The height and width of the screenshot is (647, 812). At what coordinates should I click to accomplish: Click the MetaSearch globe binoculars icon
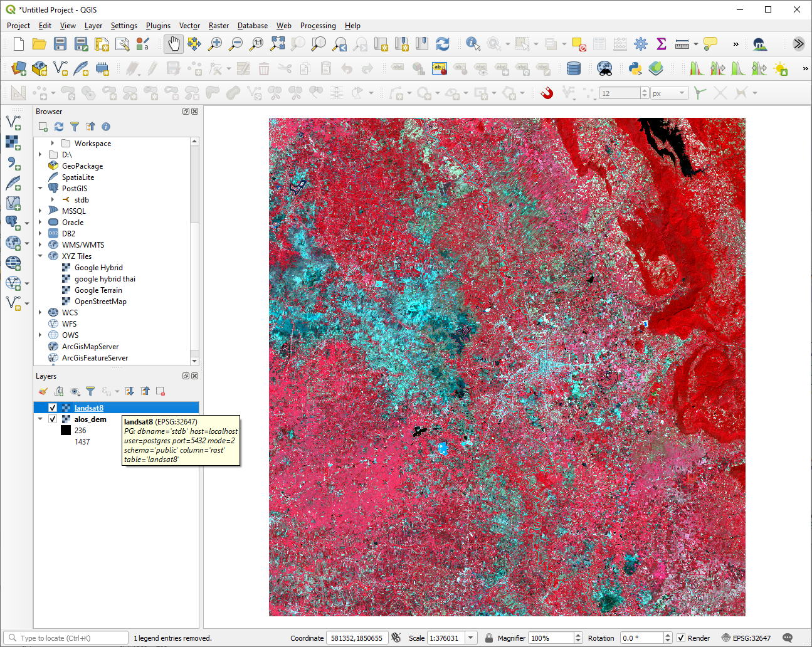[x=604, y=68]
